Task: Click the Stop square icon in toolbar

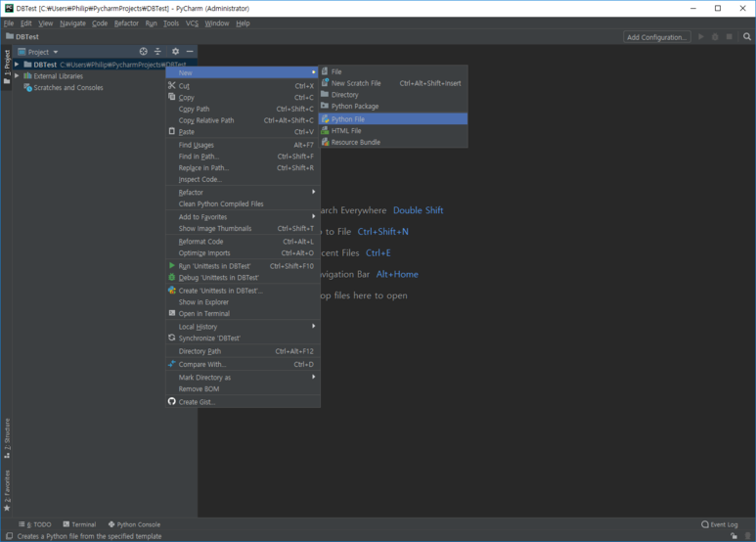Action: coord(729,37)
